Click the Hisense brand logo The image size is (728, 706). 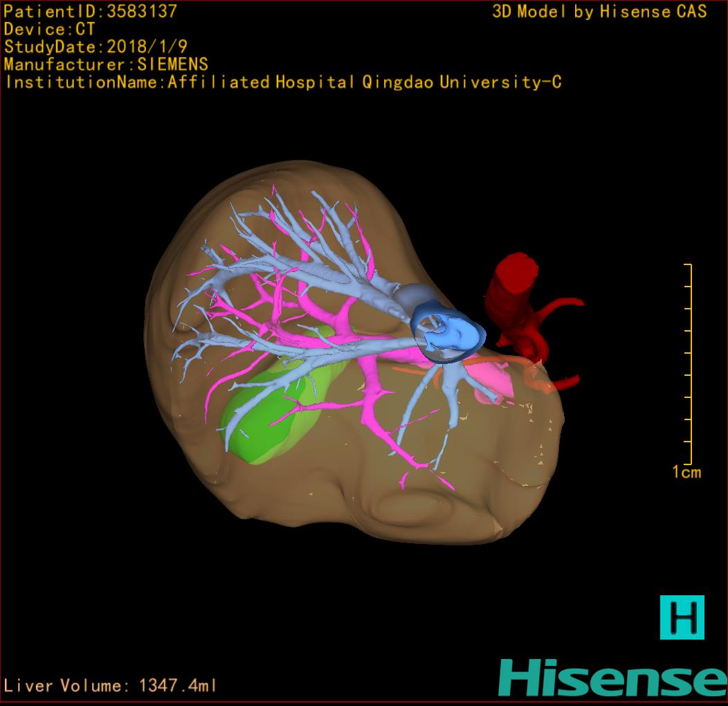tap(613, 678)
